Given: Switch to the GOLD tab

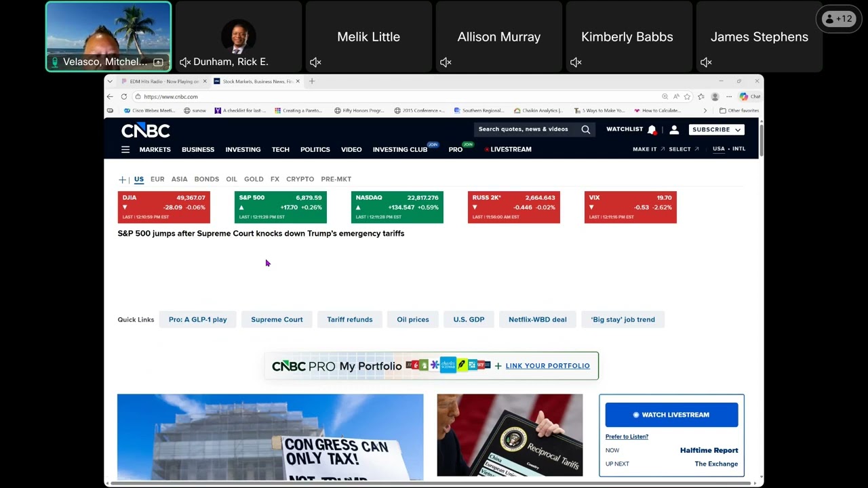Looking at the screenshot, I should coord(254,180).
